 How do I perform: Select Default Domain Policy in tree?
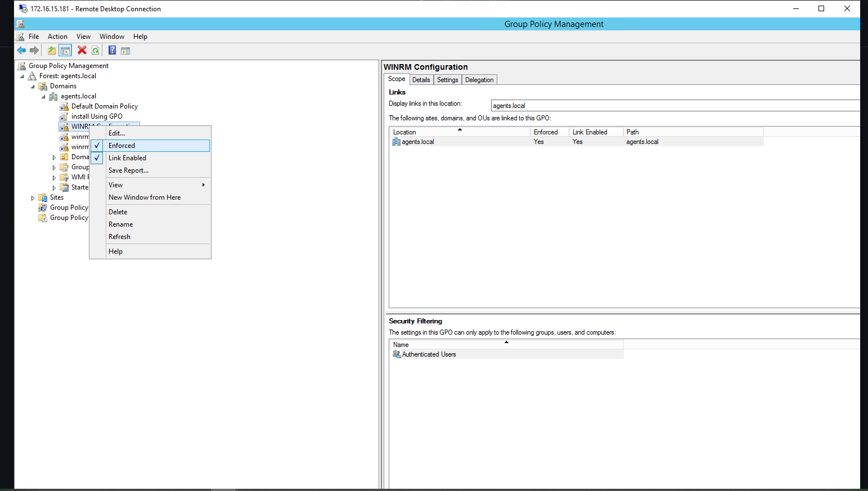[x=105, y=106]
